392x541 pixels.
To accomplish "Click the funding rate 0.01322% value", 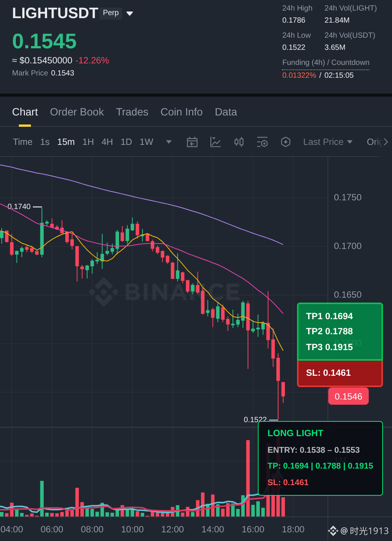I will coord(299,75).
